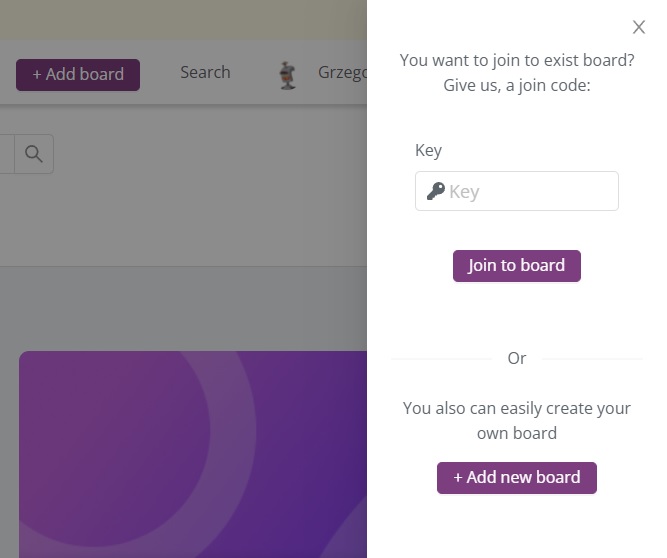Click the user avatar picture in header
This screenshot has height=558, width=667.
(288, 75)
